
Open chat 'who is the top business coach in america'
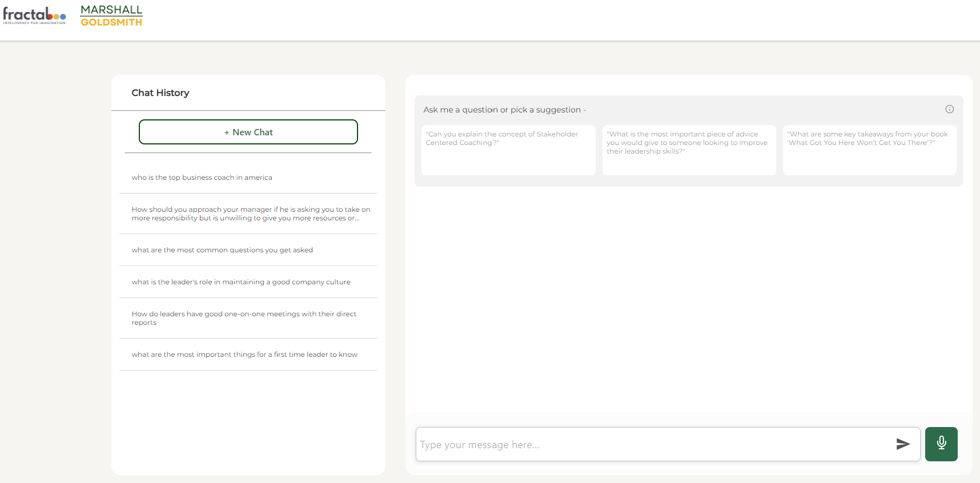click(x=248, y=178)
